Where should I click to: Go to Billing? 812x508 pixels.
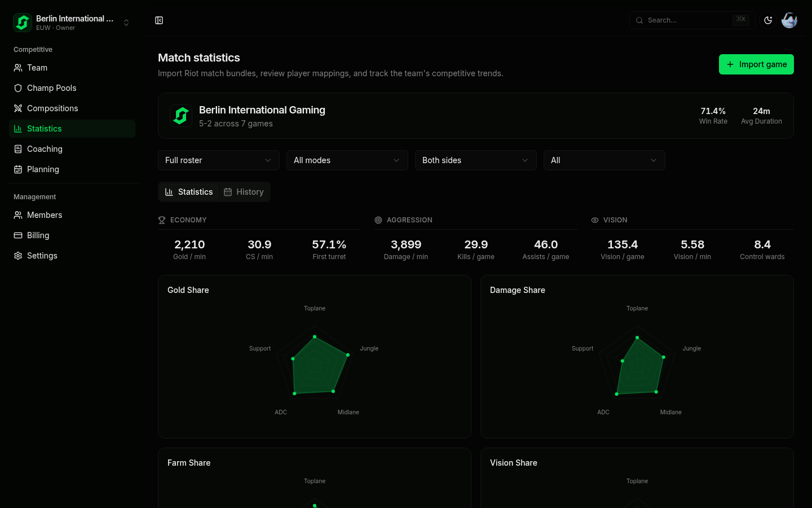[72, 235]
